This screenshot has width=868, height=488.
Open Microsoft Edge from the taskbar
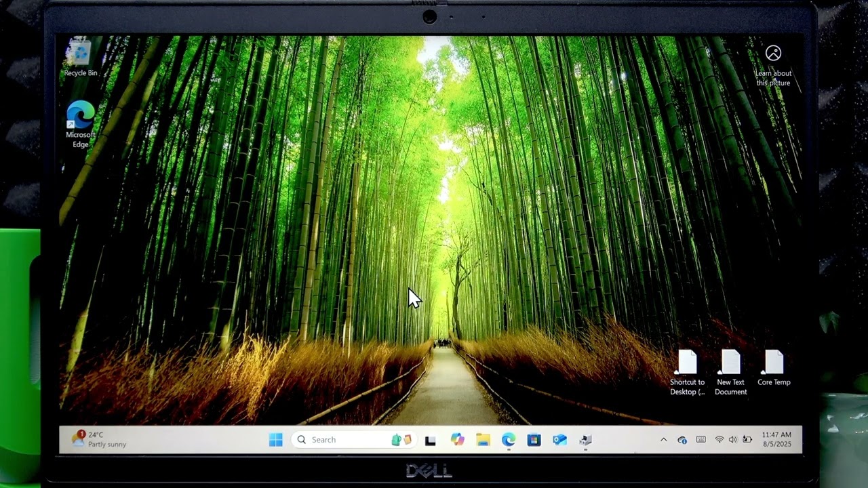click(509, 440)
